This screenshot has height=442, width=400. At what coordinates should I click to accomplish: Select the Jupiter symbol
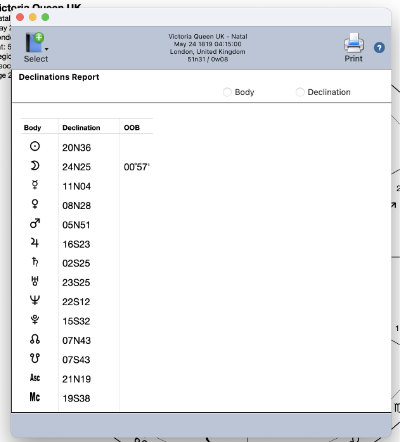click(x=35, y=243)
